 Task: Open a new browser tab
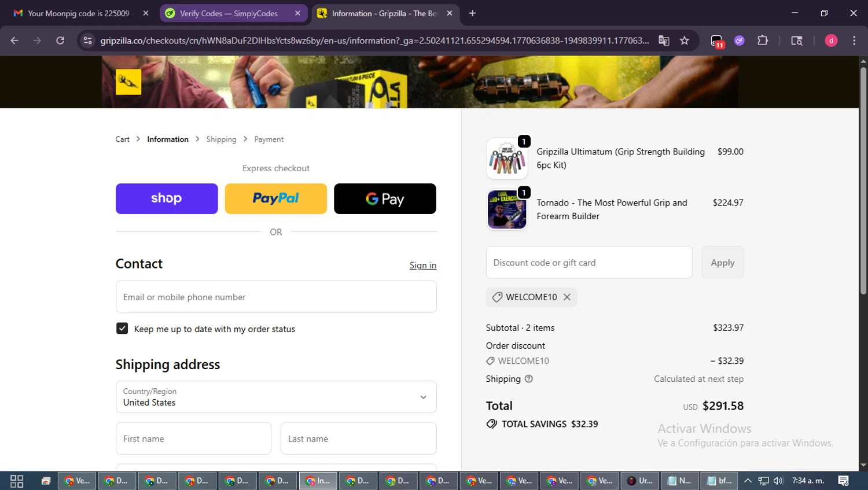(472, 13)
